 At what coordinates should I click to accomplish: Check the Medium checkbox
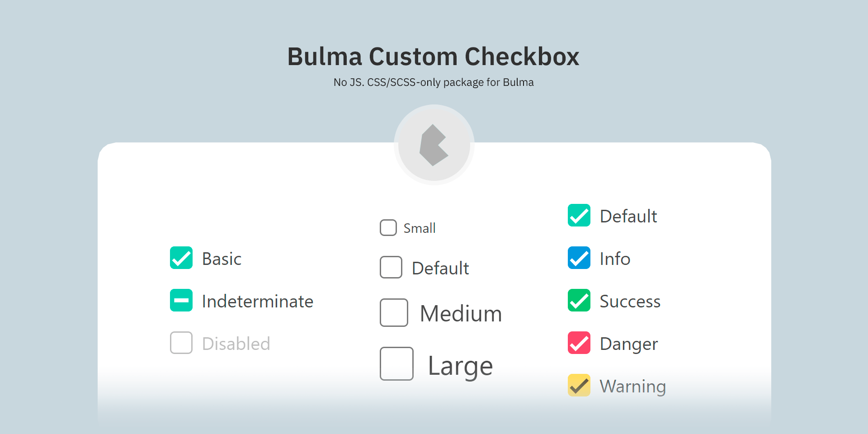(x=394, y=312)
